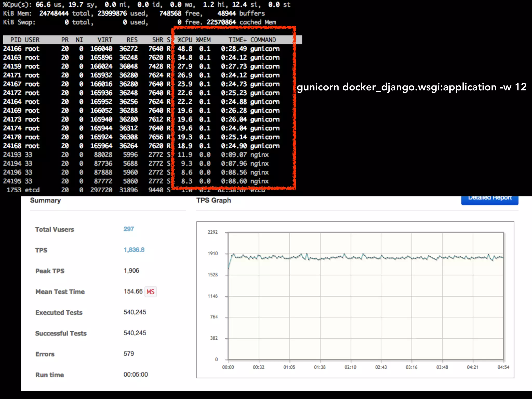
Task: Click the 1910 axis label on TPS graph
Action: tap(212, 254)
